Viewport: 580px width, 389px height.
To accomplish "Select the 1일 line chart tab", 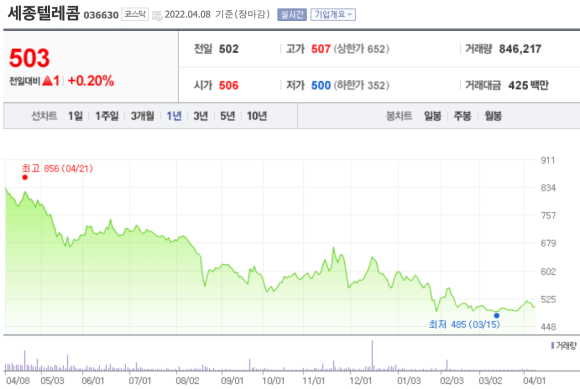I will tap(75, 116).
